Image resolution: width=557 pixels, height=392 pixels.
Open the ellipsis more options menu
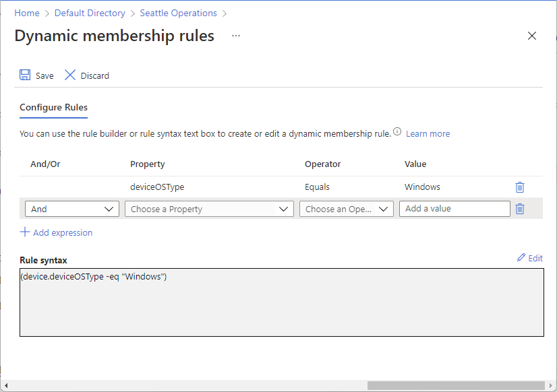(x=236, y=36)
